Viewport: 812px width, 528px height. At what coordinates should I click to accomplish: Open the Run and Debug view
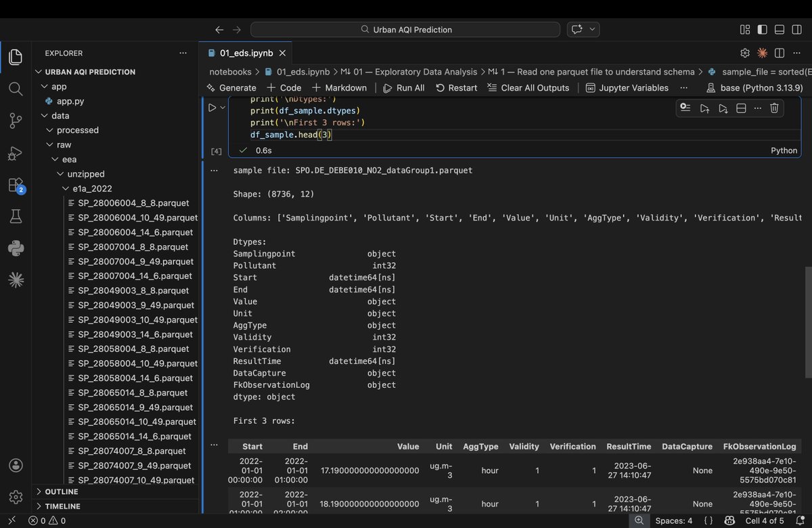[x=16, y=154]
